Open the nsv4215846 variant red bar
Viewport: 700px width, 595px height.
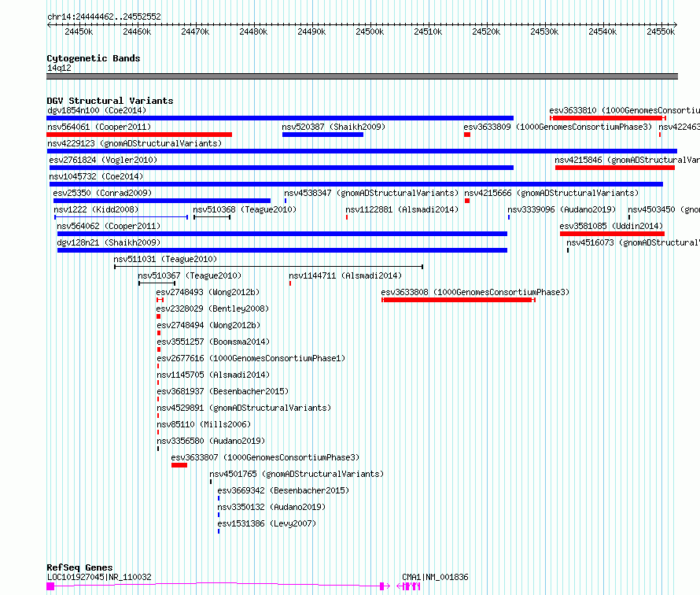pos(615,168)
